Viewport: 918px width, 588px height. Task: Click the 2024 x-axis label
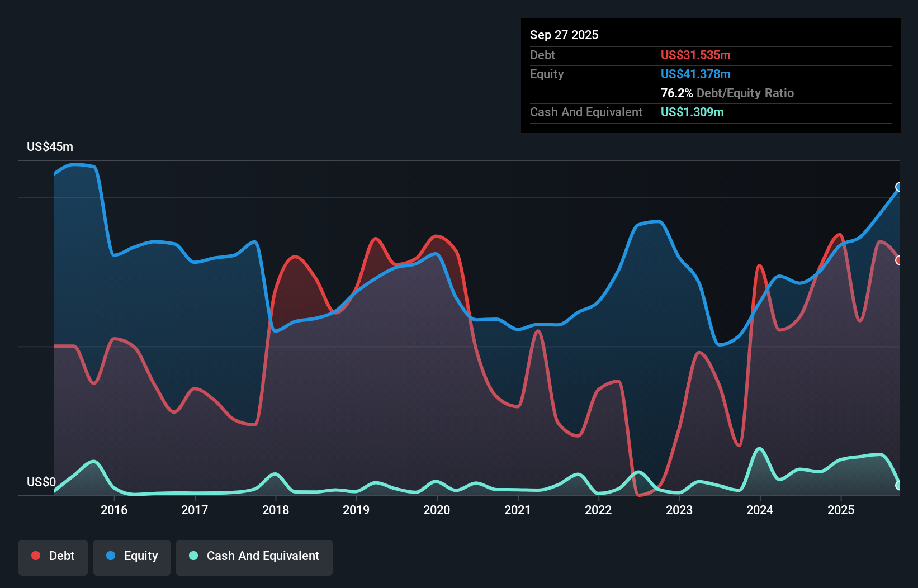[x=760, y=510]
